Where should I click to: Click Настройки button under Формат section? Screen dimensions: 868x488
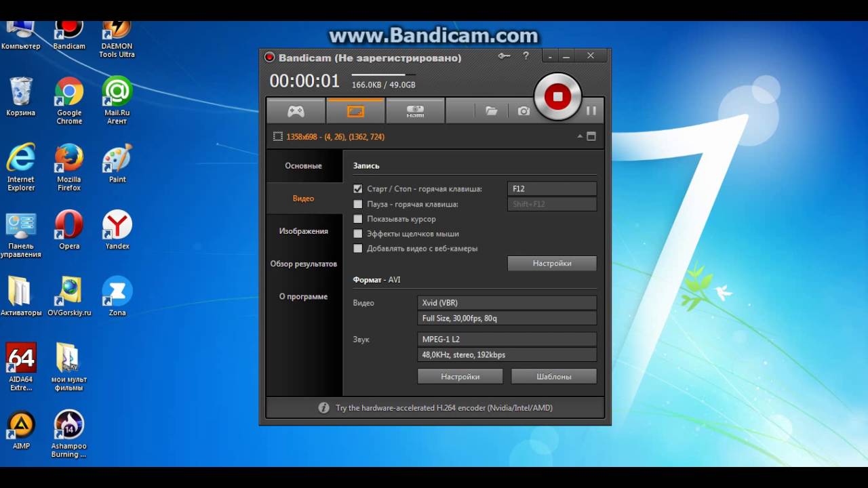(x=460, y=376)
